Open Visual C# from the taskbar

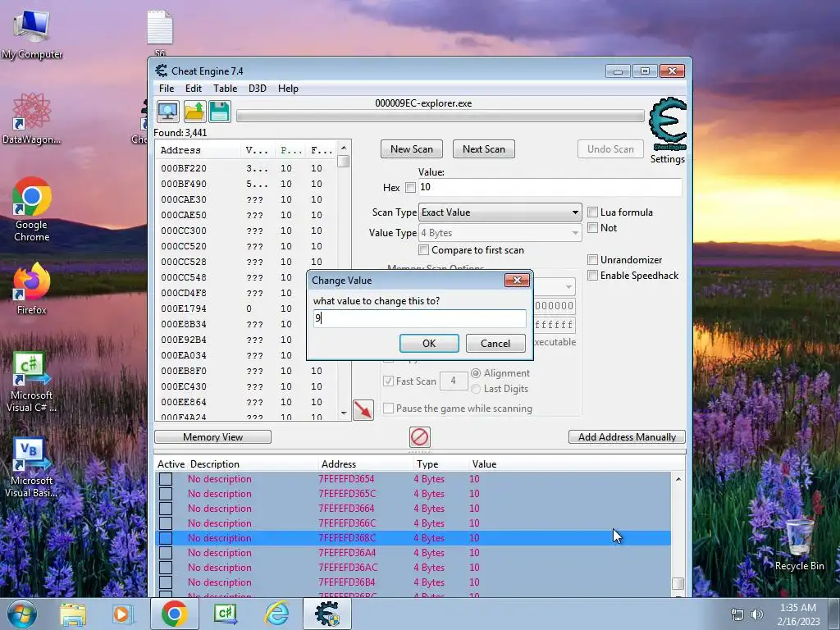(225, 614)
